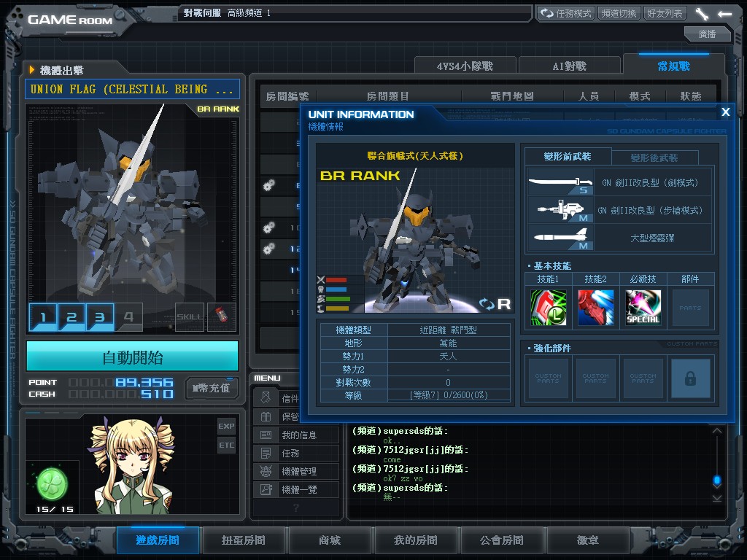This screenshot has width=747, height=560.
Task: Click the 保管 storage box icon
Action: coord(266,416)
